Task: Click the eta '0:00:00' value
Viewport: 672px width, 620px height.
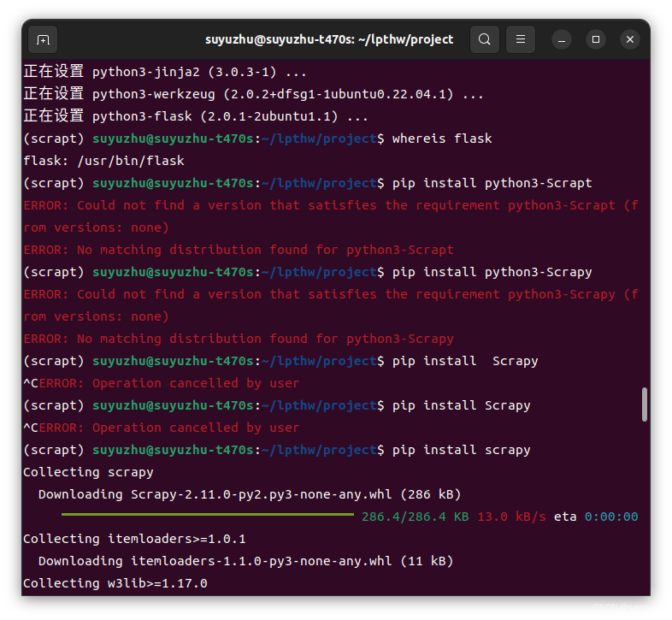Action: 611,517
